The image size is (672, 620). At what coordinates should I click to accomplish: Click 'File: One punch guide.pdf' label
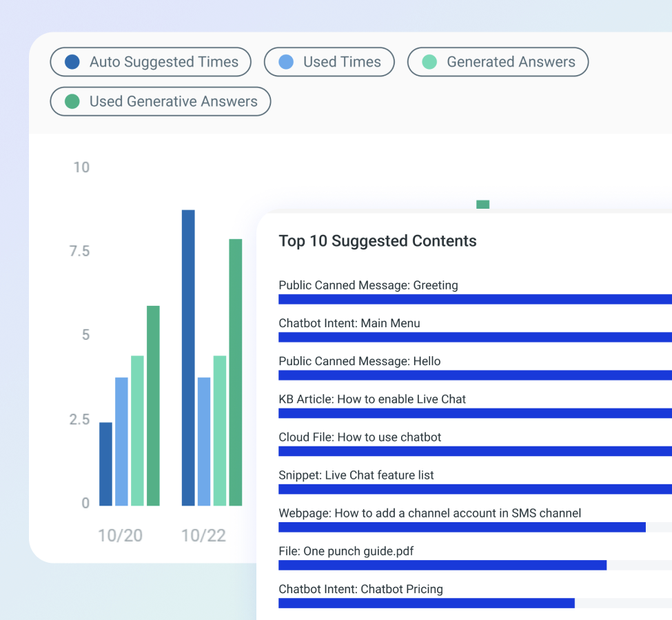pyautogui.click(x=346, y=551)
